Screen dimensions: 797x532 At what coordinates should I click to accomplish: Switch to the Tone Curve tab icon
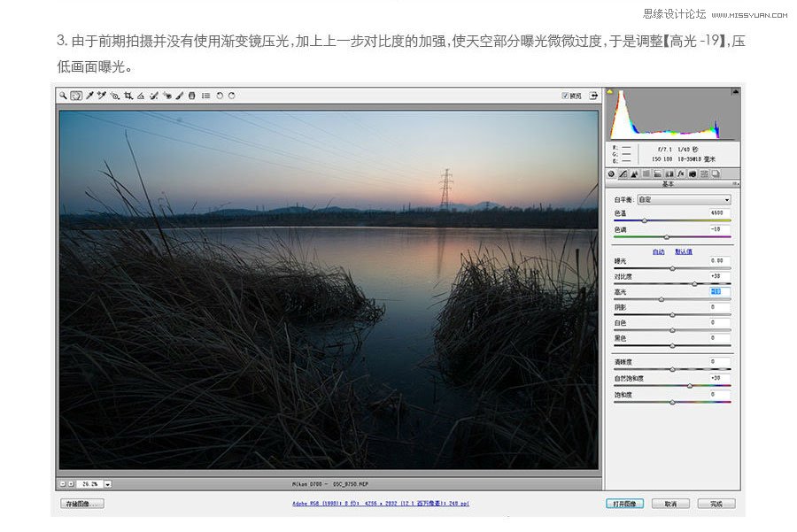623,173
